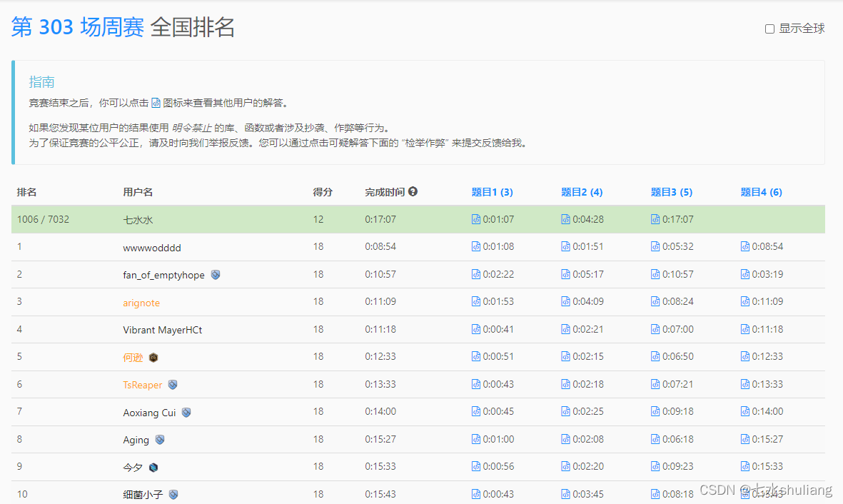Image resolution: width=843 pixels, height=504 pixels.
Task: Click the badge icon next to TsReaper
Action: (172, 385)
